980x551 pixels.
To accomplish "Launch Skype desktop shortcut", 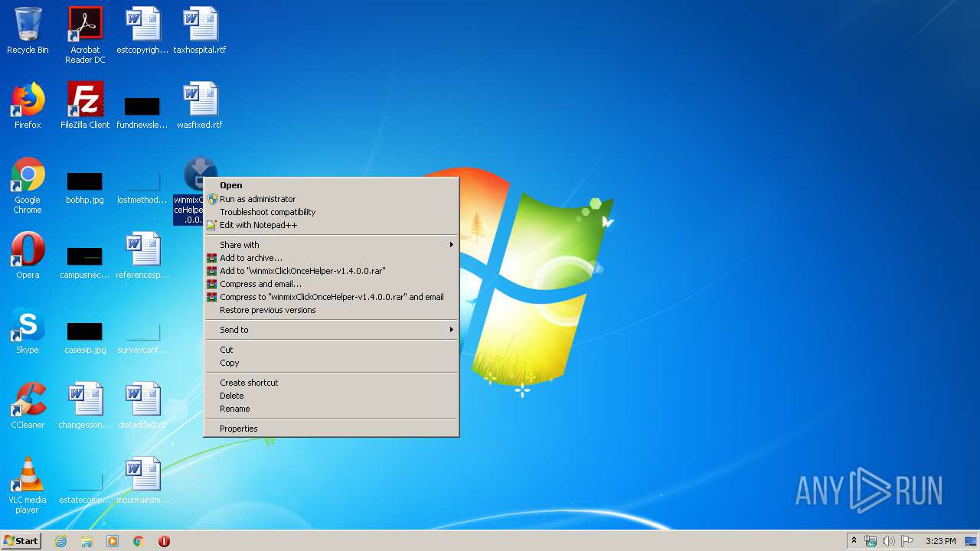I will point(28,331).
